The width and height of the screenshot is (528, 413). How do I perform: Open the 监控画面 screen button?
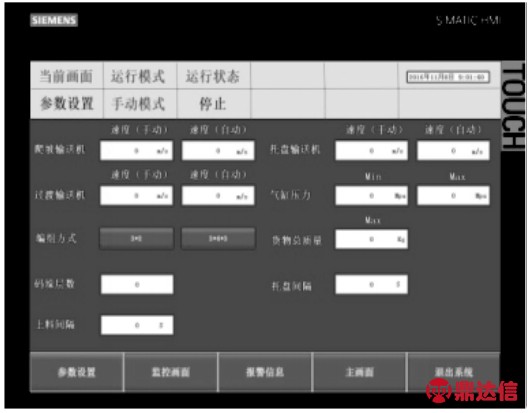171,372
